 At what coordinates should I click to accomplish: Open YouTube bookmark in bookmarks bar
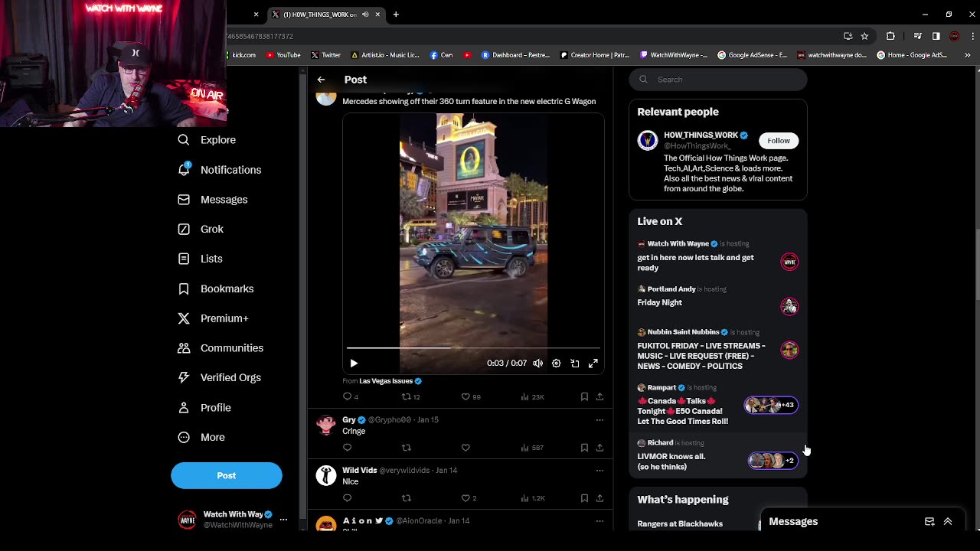pyautogui.click(x=283, y=55)
